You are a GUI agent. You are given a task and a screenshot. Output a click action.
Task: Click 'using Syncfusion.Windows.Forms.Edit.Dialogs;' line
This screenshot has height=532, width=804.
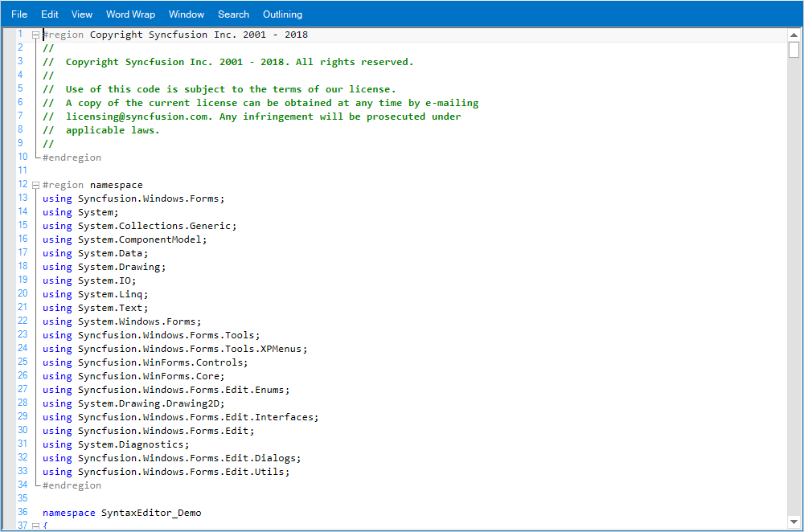172,458
